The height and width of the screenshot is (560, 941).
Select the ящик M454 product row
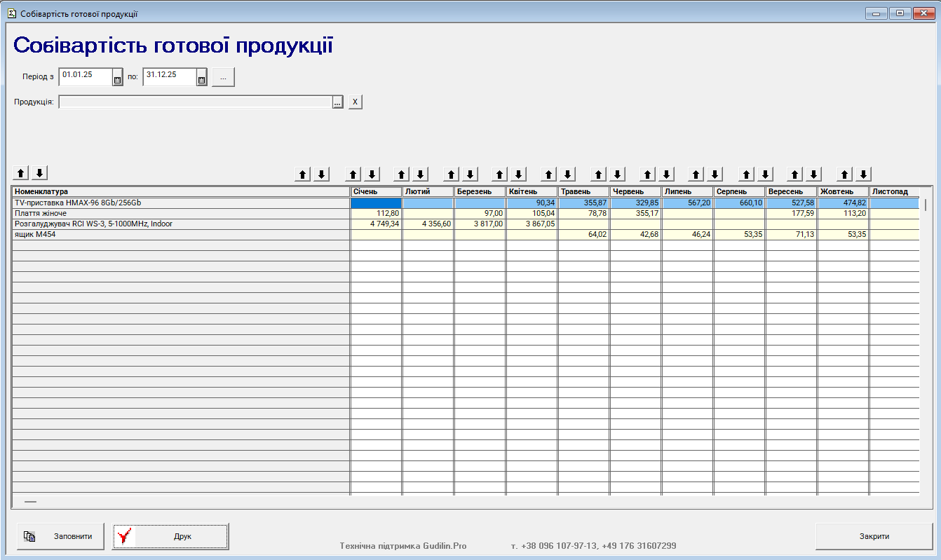(181, 234)
